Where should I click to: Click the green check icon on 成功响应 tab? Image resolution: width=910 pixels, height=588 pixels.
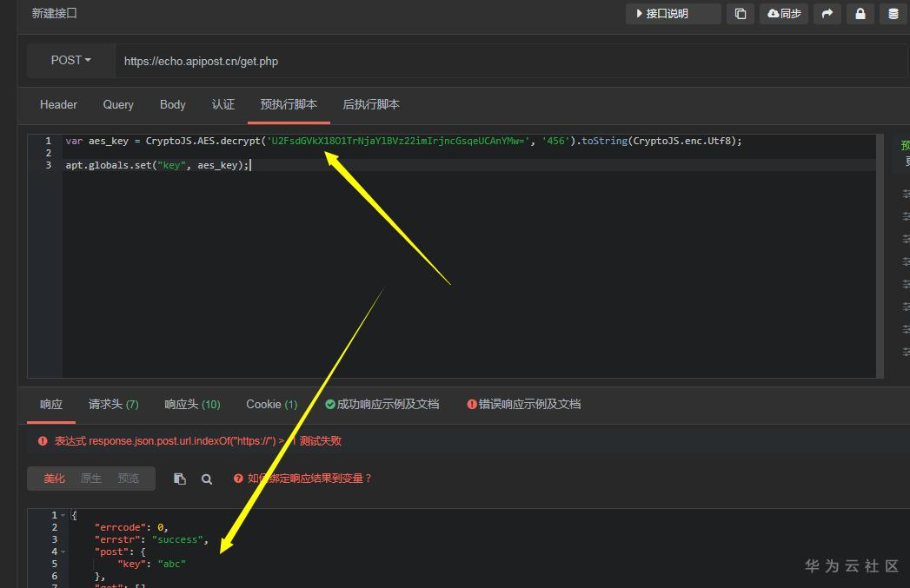[x=330, y=404]
